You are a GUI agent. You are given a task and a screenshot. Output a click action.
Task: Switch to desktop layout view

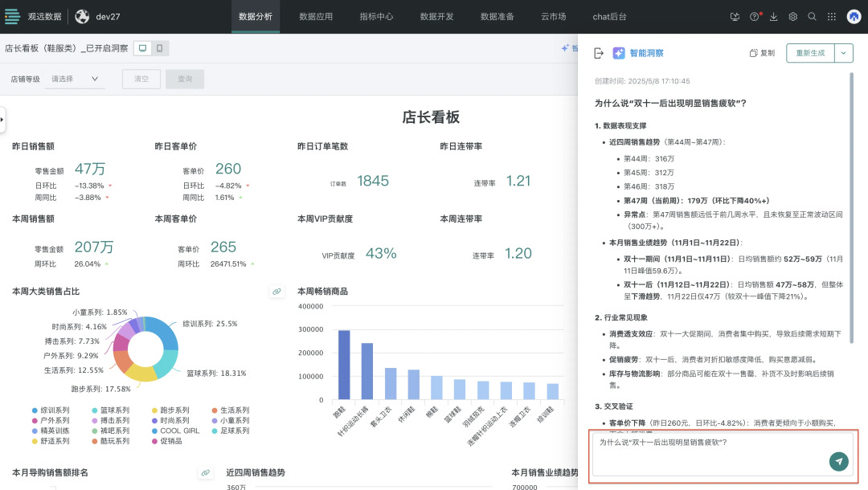click(x=142, y=48)
